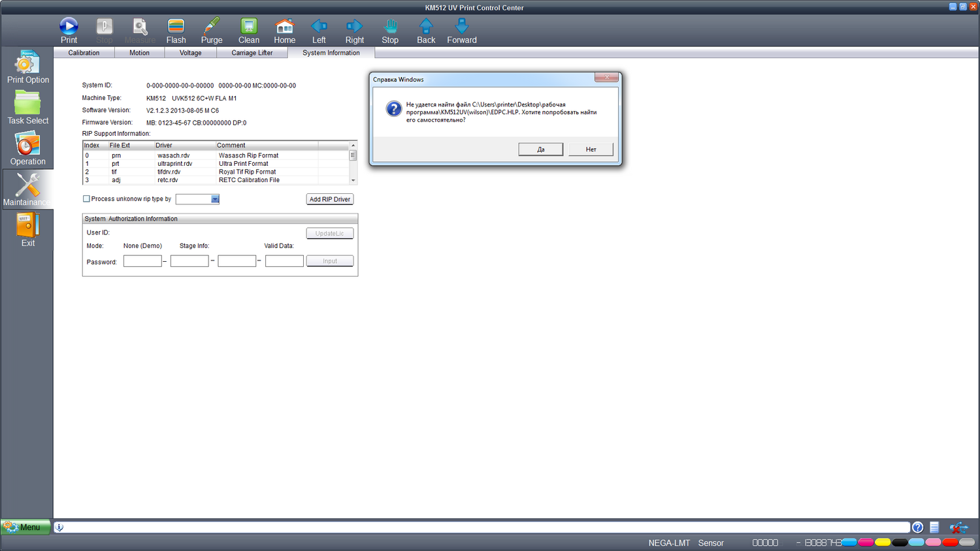
Task: Click the Forward arrow icon
Action: 462,26
